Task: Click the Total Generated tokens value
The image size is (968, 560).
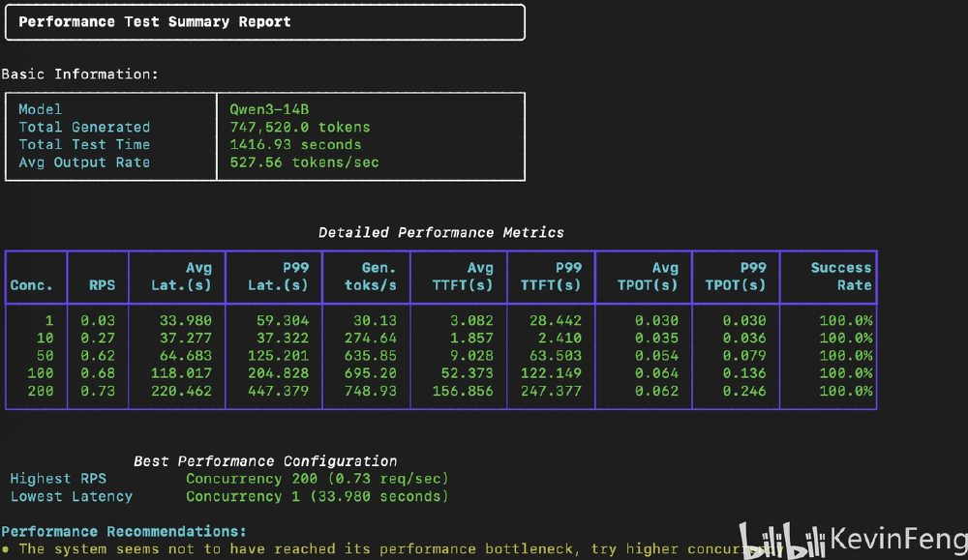Action: (x=300, y=127)
